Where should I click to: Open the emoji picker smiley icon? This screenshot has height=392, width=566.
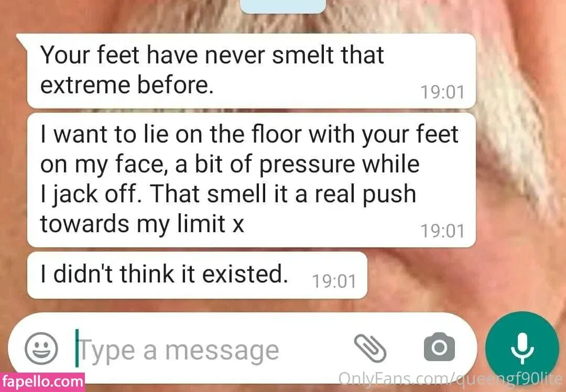pos(41,349)
